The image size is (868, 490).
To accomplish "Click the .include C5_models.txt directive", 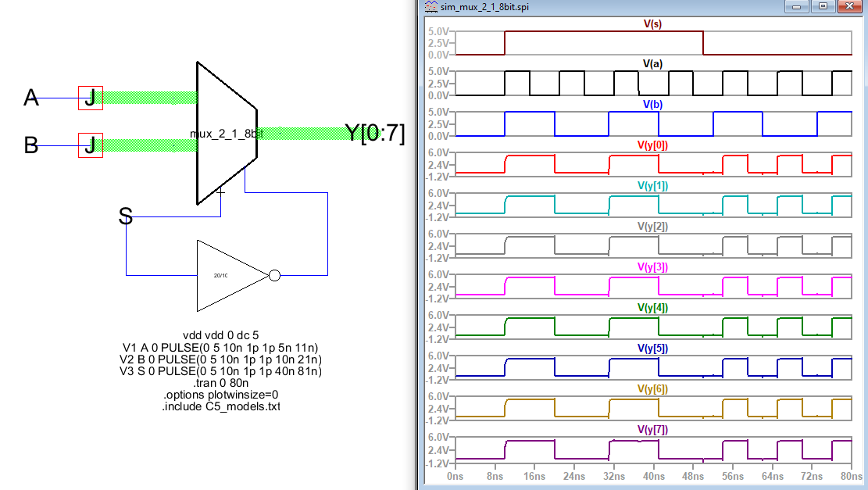I will (220, 406).
